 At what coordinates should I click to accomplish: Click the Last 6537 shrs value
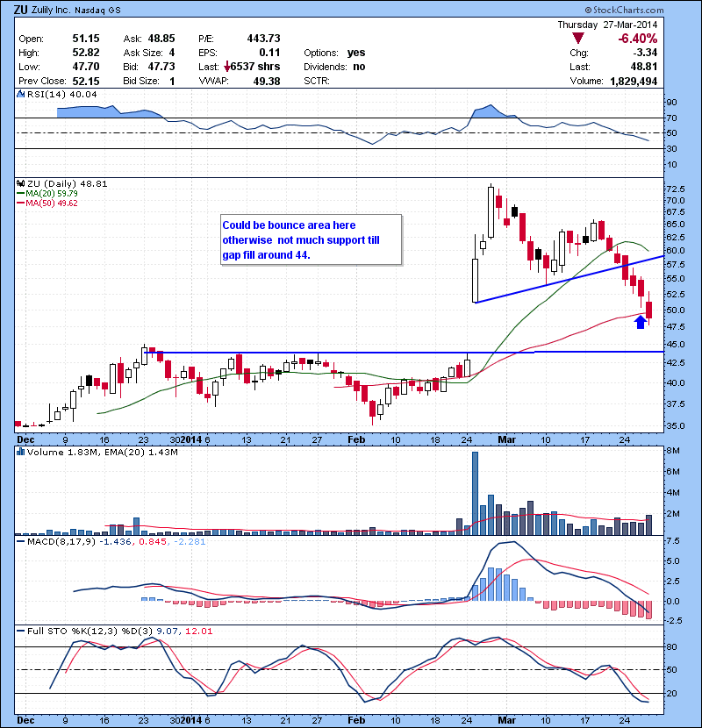[x=252, y=67]
